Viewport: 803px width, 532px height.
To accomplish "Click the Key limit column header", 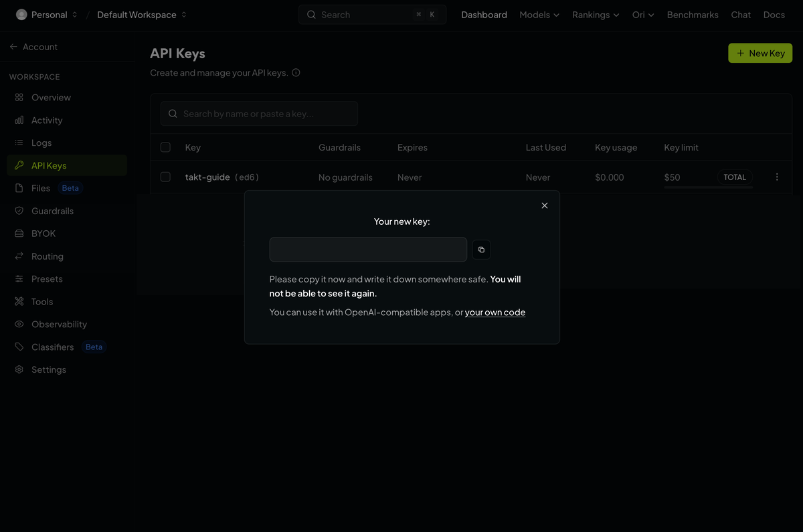I will [681, 147].
